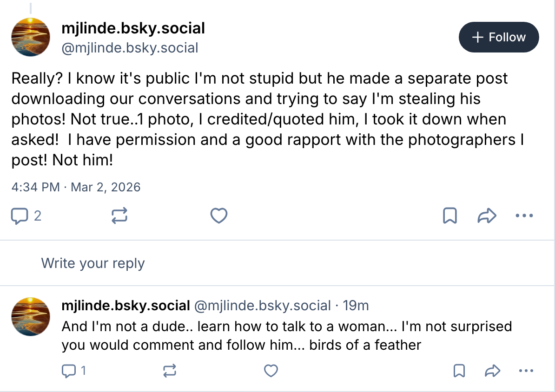
Task: Bookmark the main post
Action: tap(450, 216)
